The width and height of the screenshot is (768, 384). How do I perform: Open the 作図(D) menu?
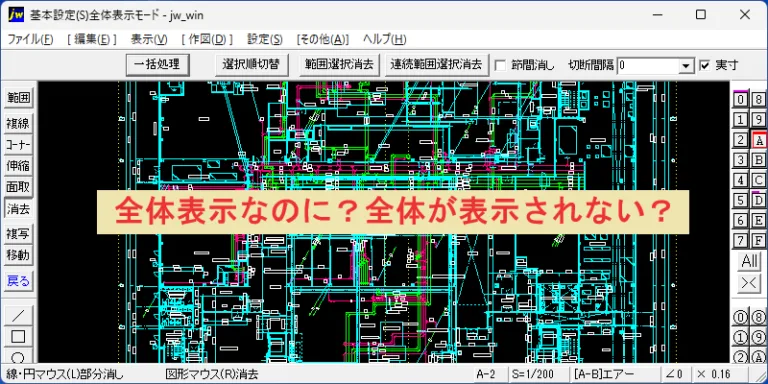click(x=206, y=39)
